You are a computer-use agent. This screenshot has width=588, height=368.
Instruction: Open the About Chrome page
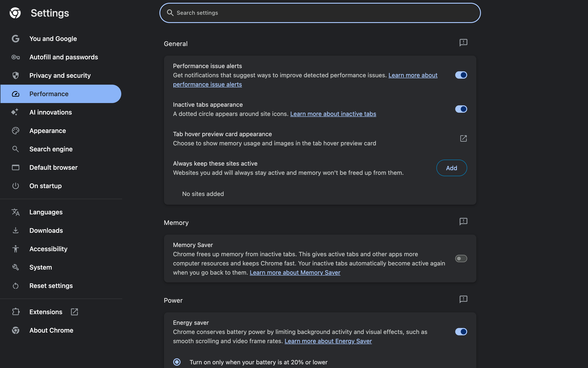pos(61,330)
